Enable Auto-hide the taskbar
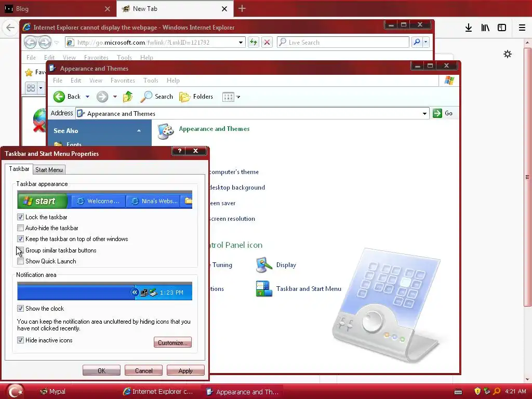This screenshot has width=532, height=399. pyautogui.click(x=20, y=228)
